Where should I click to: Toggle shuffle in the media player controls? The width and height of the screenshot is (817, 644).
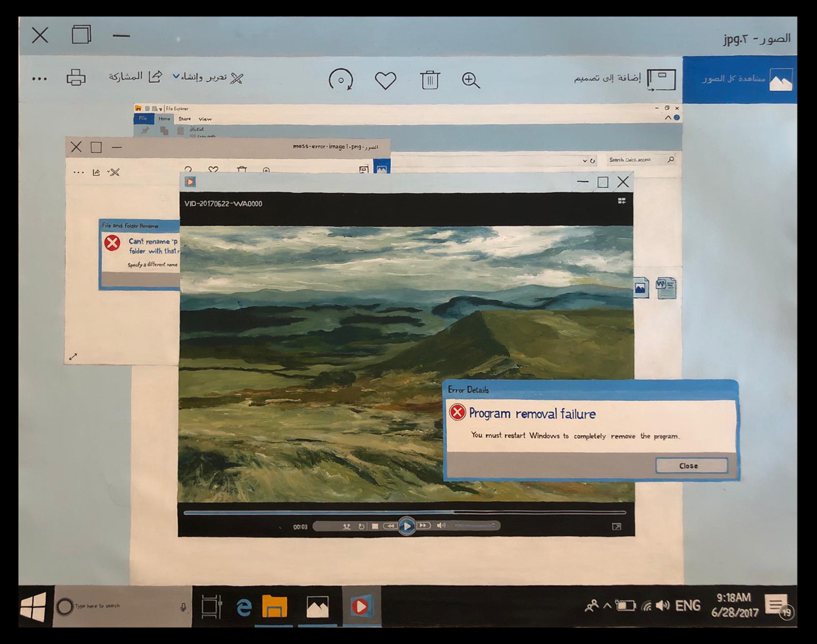click(x=346, y=526)
